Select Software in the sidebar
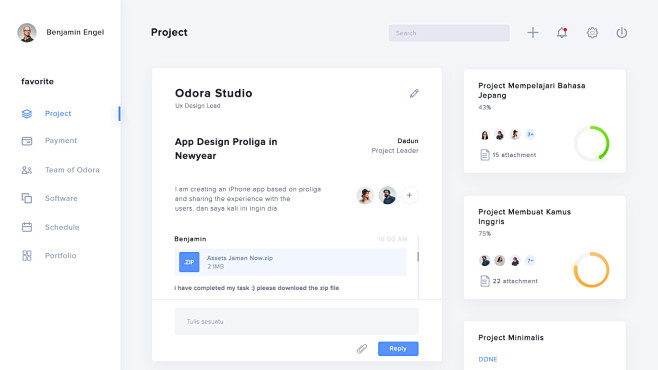Screen dimensions: 658x370 click(61, 198)
